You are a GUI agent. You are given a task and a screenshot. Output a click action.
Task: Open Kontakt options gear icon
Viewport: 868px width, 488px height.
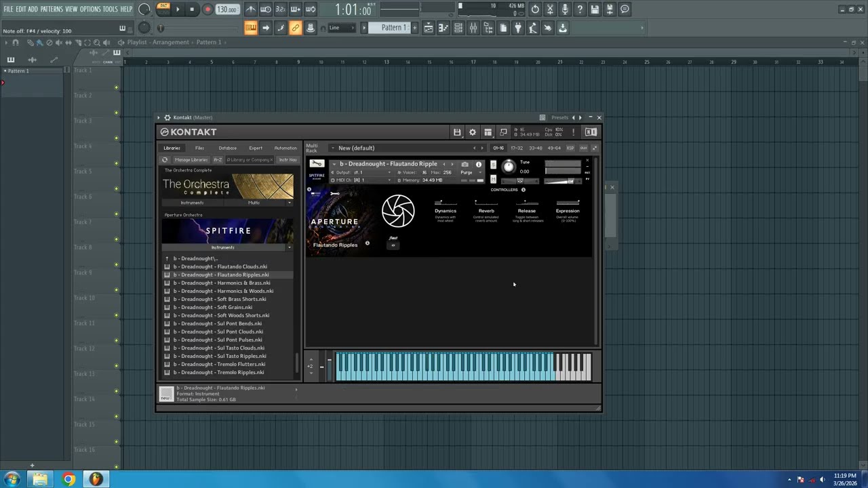(473, 132)
